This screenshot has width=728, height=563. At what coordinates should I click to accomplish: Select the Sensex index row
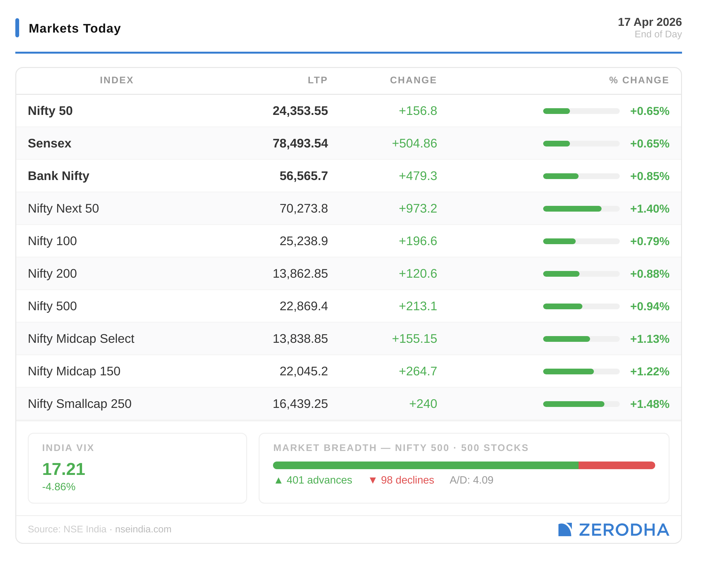(50, 143)
